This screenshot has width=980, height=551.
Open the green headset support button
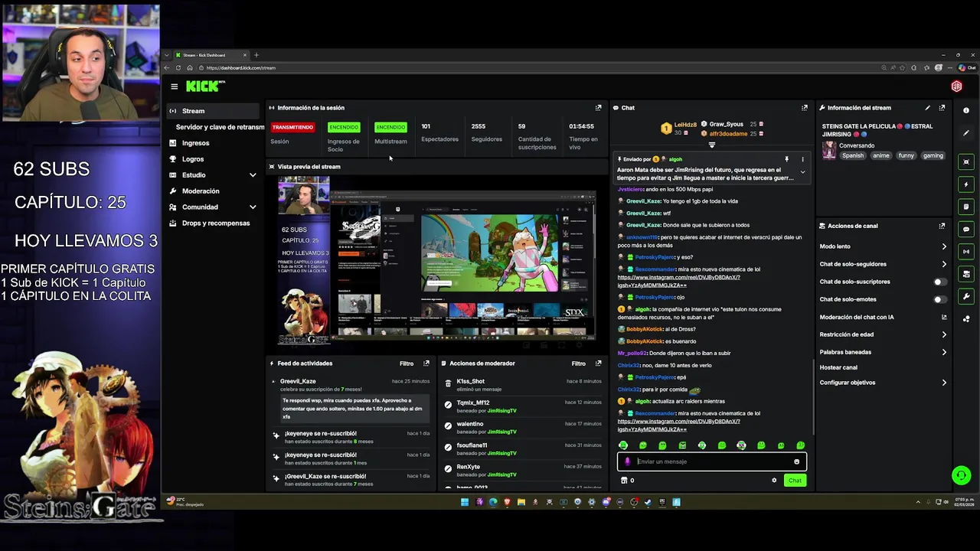tap(961, 475)
